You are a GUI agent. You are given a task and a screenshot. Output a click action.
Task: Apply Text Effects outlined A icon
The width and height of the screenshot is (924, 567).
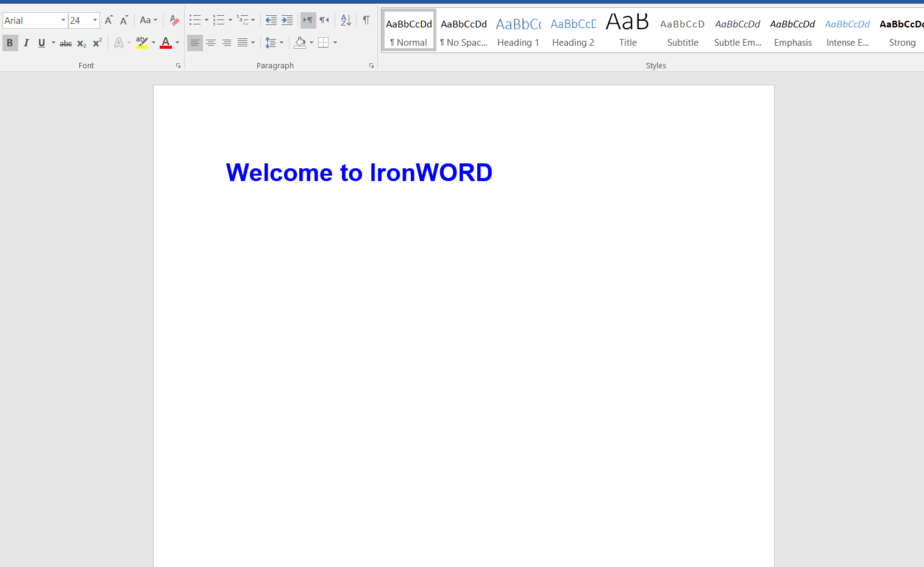tap(119, 43)
